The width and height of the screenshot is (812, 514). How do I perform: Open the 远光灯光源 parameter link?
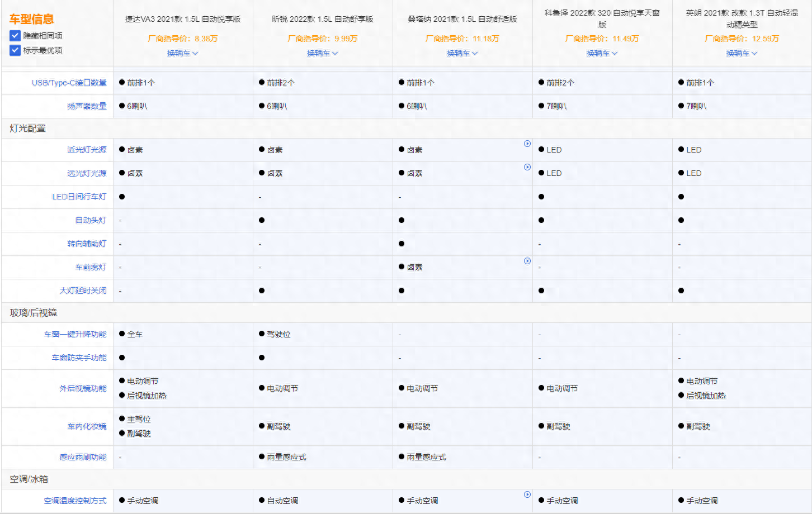[87, 173]
